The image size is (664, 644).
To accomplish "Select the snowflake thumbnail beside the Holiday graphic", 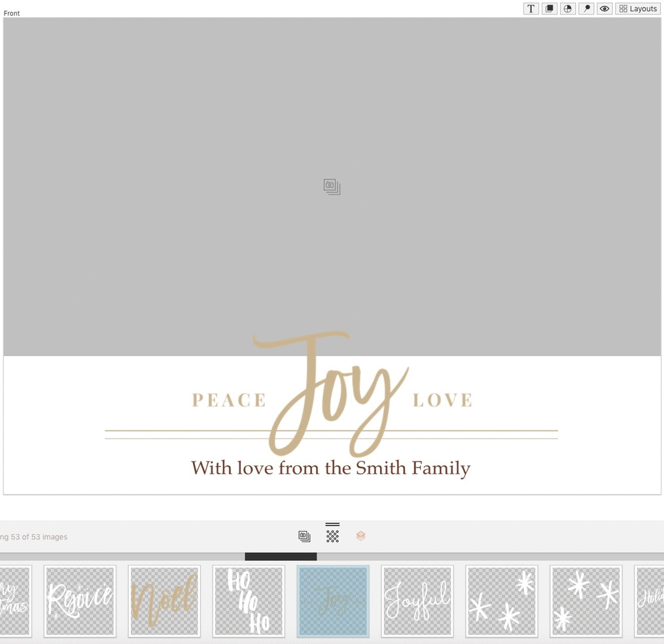I will [585, 601].
